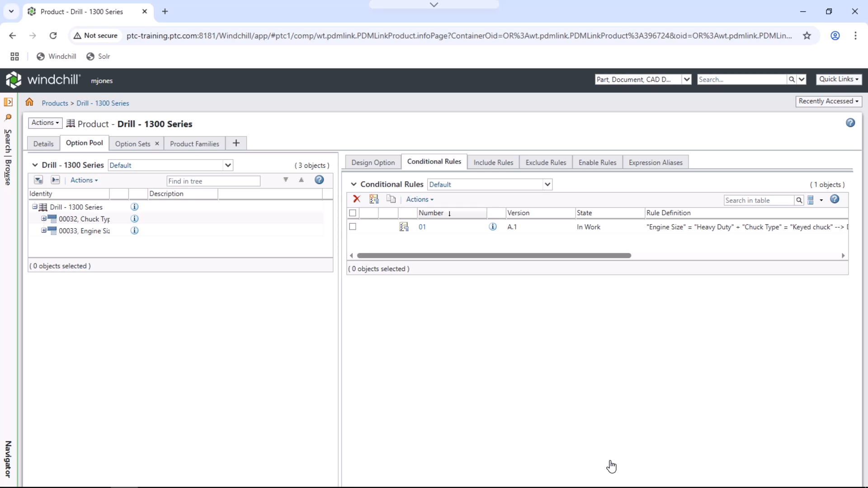868x488 pixels.
Task: Switch to the Product Families tab
Action: tap(194, 144)
